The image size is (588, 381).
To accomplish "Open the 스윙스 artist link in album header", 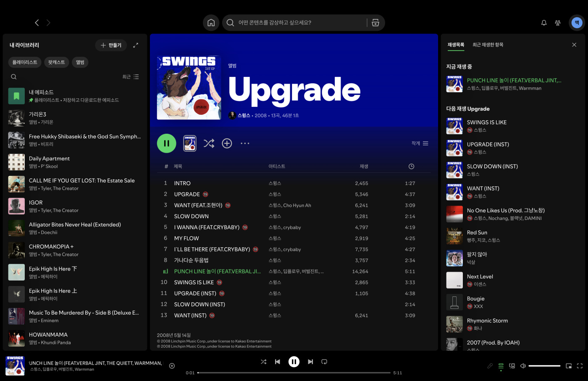I will tap(244, 116).
